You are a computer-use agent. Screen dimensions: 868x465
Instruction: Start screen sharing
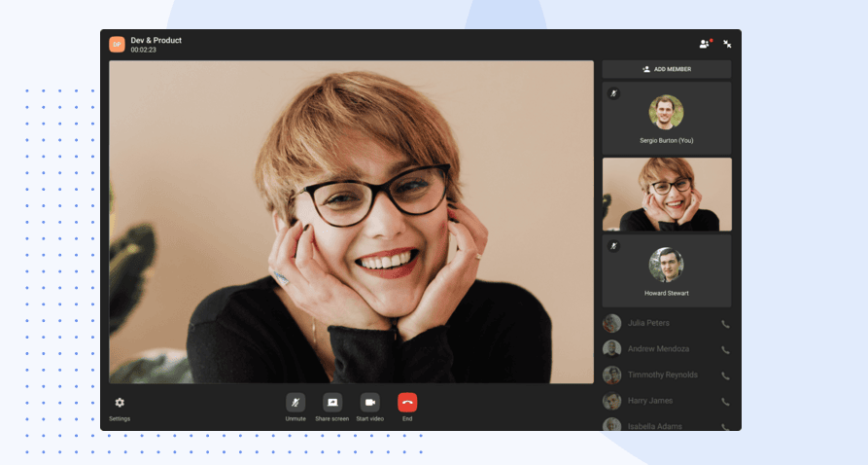click(332, 403)
